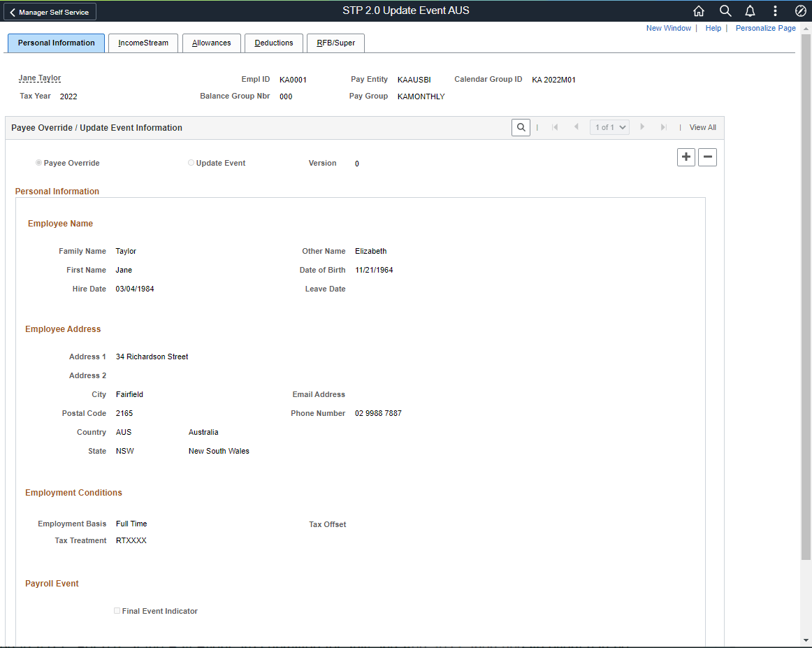
Task: Open the Home icon in header
Action: tap(699, 11)
